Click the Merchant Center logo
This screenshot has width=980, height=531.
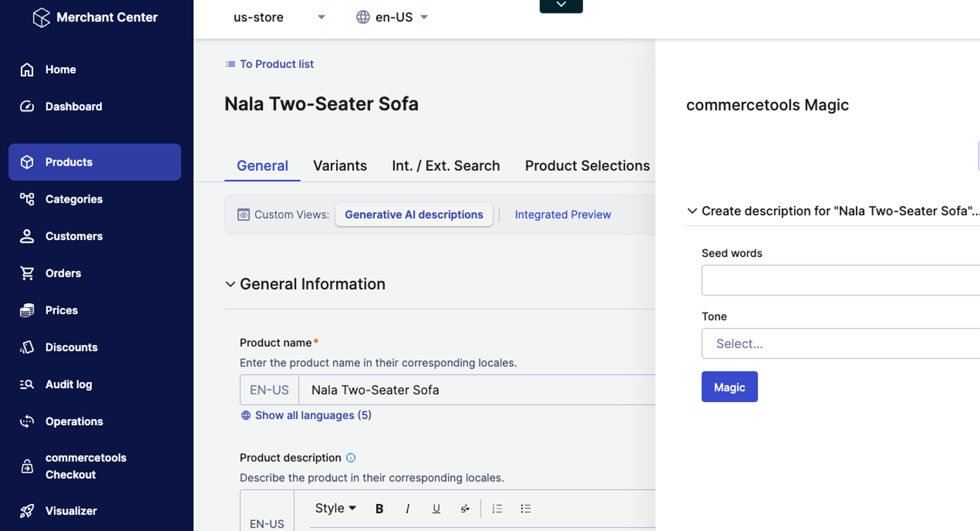click(42, 17)
